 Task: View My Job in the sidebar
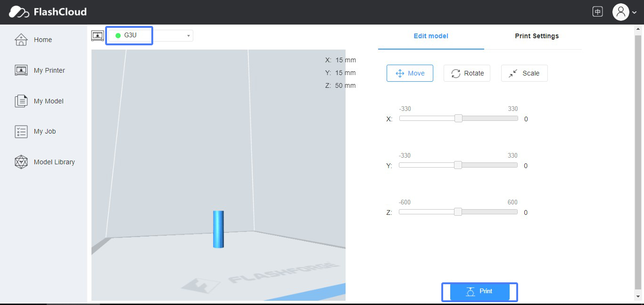pos(45,131)
